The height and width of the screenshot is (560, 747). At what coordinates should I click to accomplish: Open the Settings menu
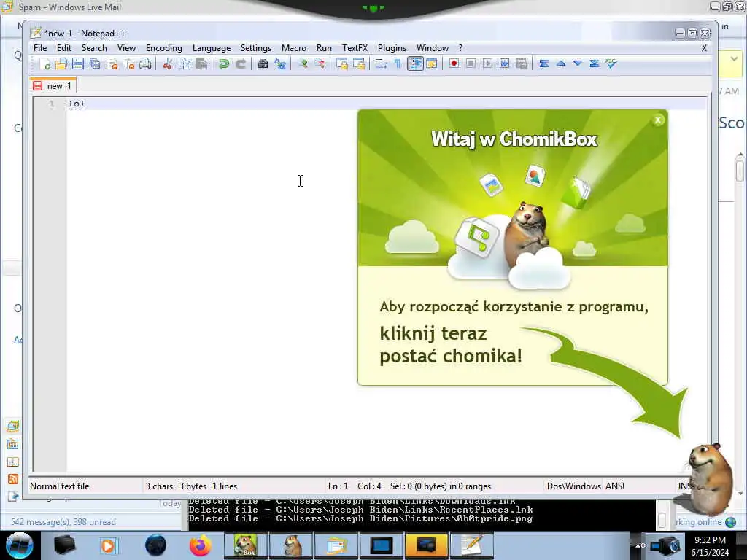click(x=256, y=48)
